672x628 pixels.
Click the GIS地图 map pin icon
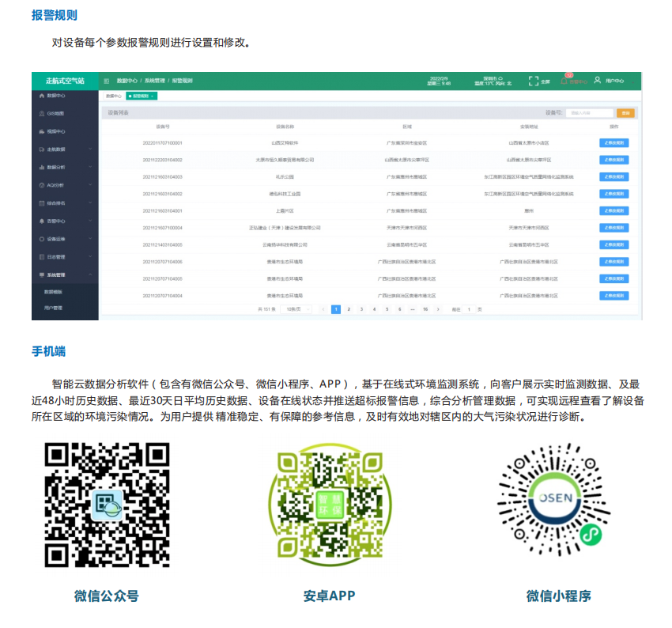click(42, 114)
